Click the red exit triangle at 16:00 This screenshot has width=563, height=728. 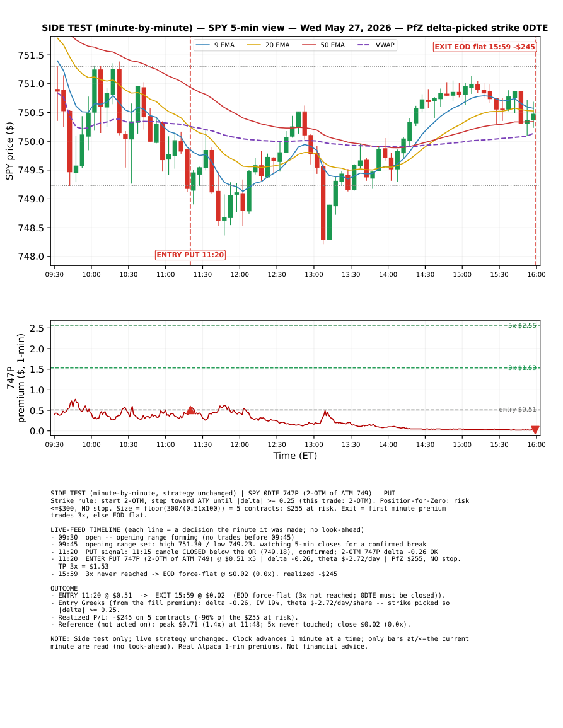pos(535,430)
